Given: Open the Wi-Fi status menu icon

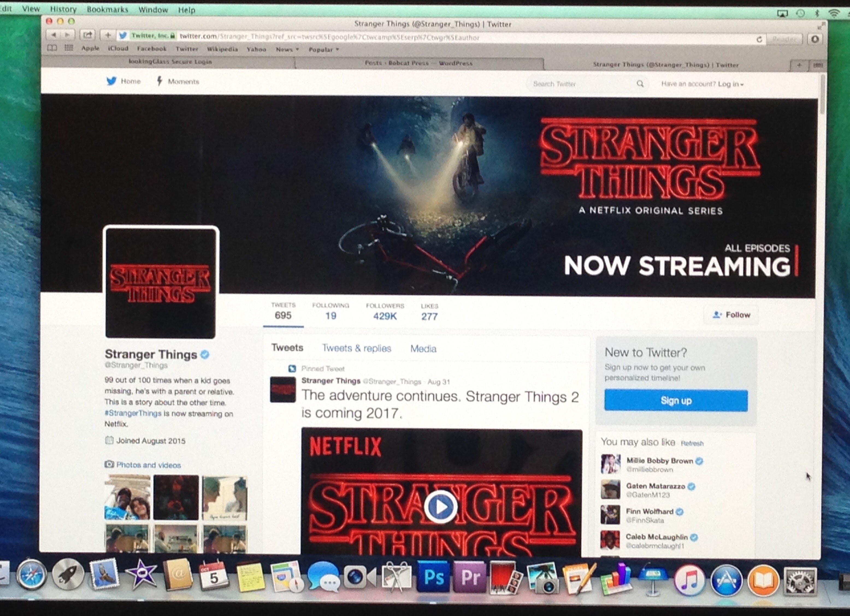Looking at the screenshot, I should [x=834, y=13].
